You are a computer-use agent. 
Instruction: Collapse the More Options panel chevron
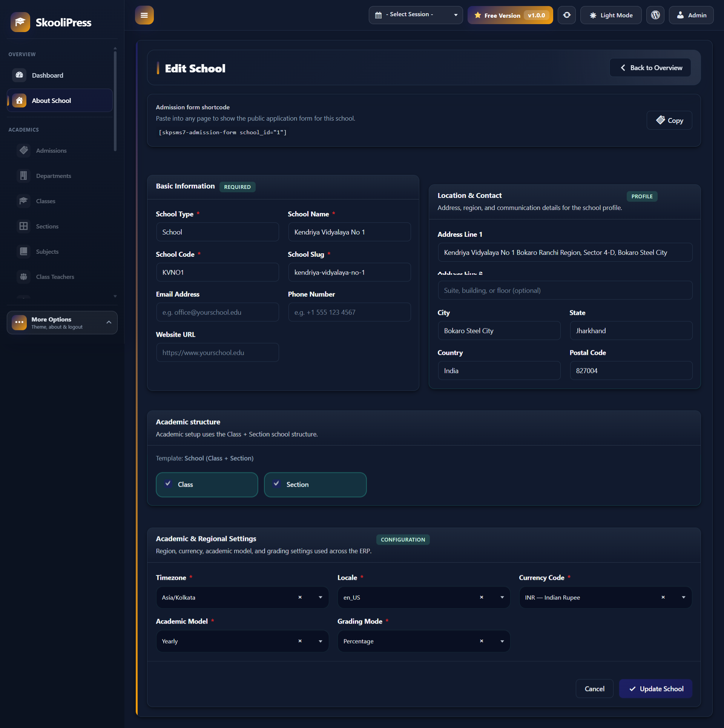[x=109, y=322]
